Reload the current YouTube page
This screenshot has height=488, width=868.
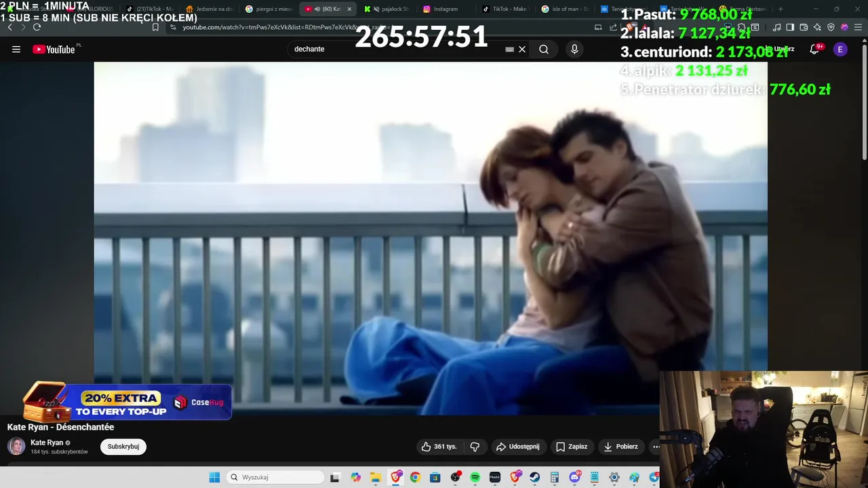click(37, 27)
